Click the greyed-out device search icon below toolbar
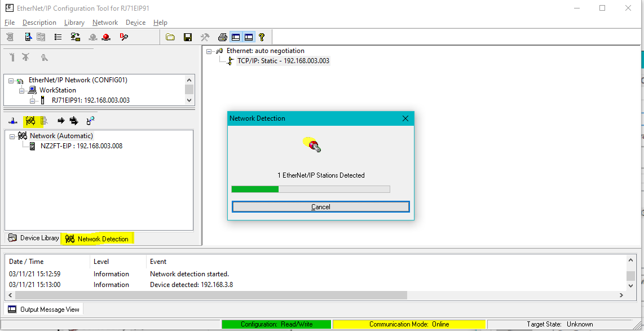This screenshot has height=331, width=644. click(x=45, y=58)
